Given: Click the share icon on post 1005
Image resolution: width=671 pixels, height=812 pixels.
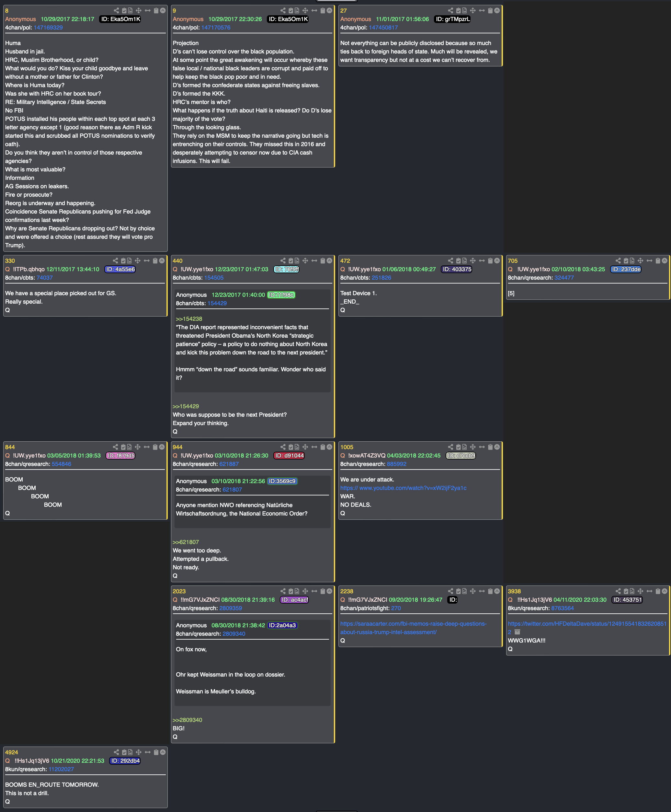Looking at the screenshot, I should click(x=451, y=447).
